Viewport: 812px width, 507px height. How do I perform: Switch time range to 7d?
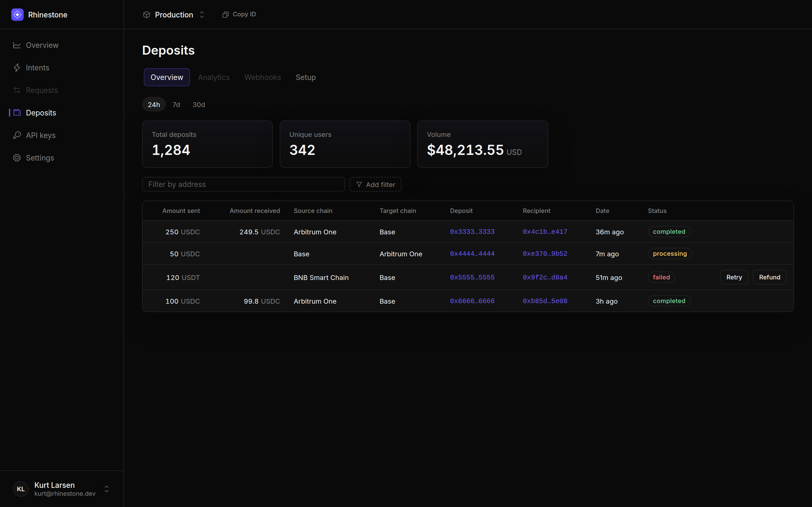pyautogui.click(x=176, y=104)
